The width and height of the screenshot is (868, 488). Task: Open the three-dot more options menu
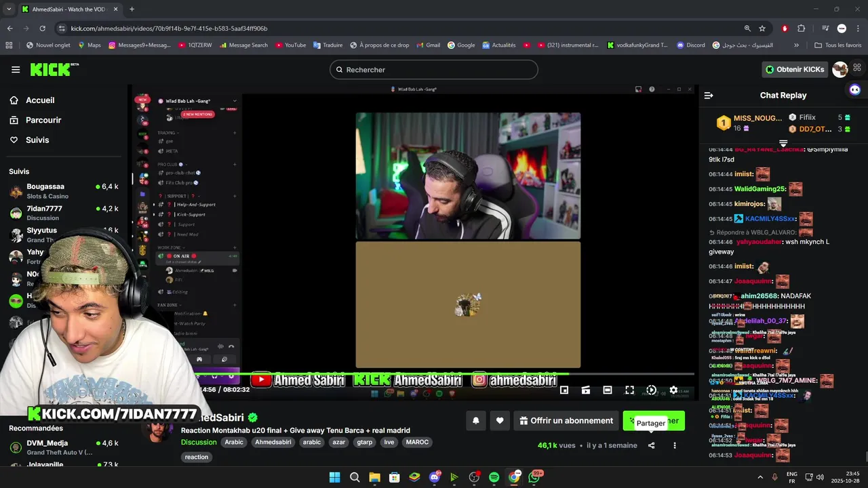pyautogui.click(x=674, y=445)
